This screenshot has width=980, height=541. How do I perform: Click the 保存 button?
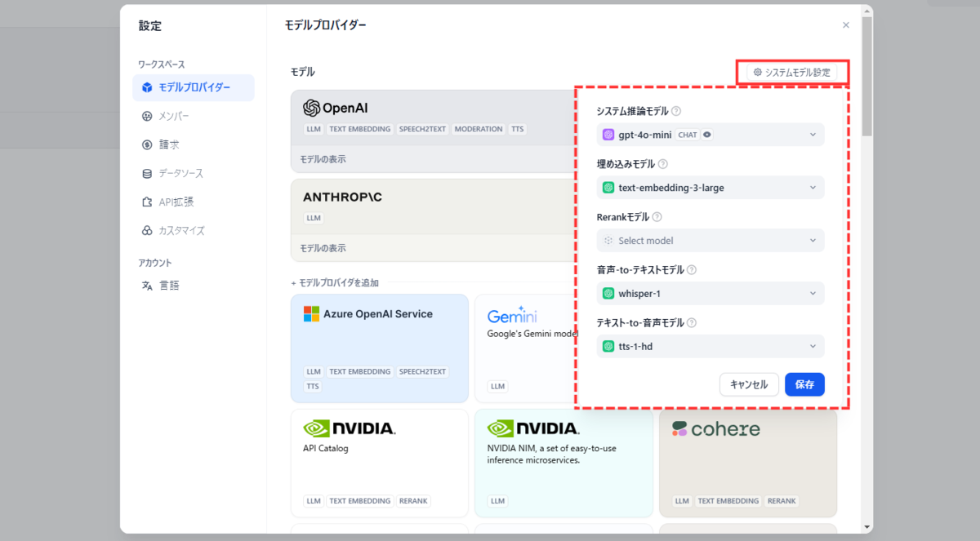click(804, 384)
